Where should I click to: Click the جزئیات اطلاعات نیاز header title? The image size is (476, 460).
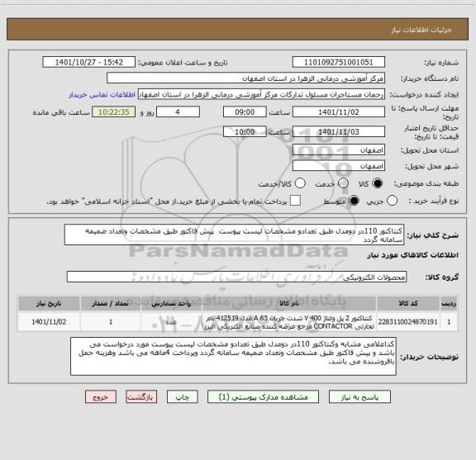click(x=421, y=30)
